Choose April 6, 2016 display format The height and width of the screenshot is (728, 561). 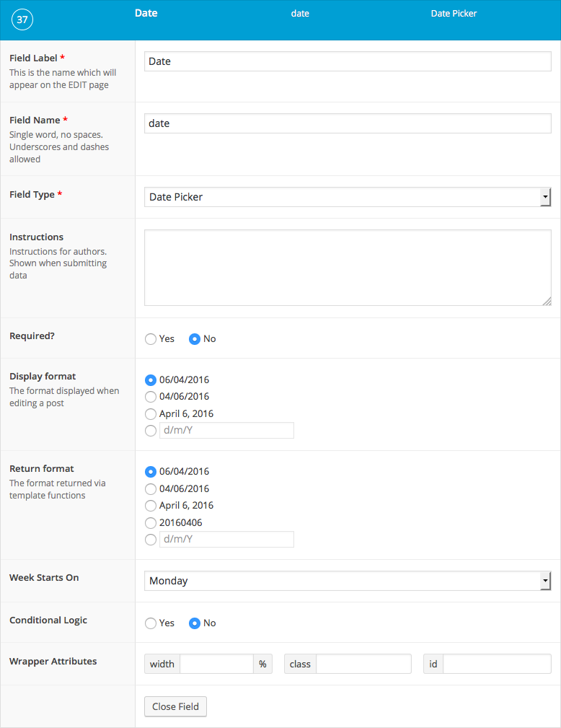(x=150, y=413)
